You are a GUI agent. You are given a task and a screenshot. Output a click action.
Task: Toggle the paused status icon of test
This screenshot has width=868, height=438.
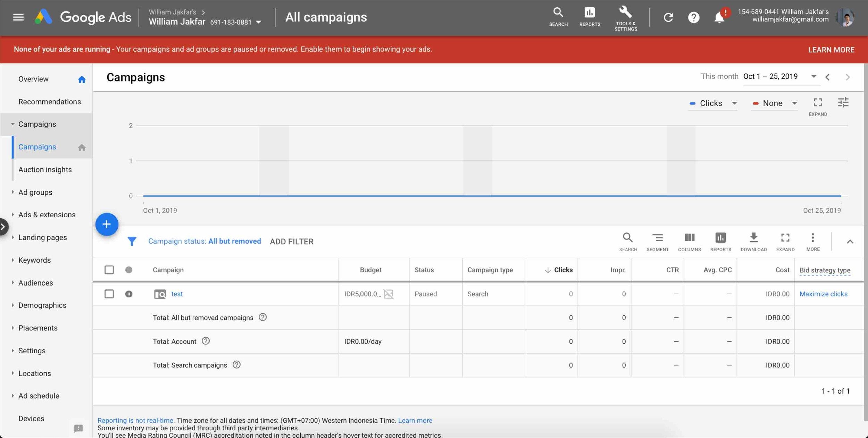pyautogui.click(x=128, y=294)
